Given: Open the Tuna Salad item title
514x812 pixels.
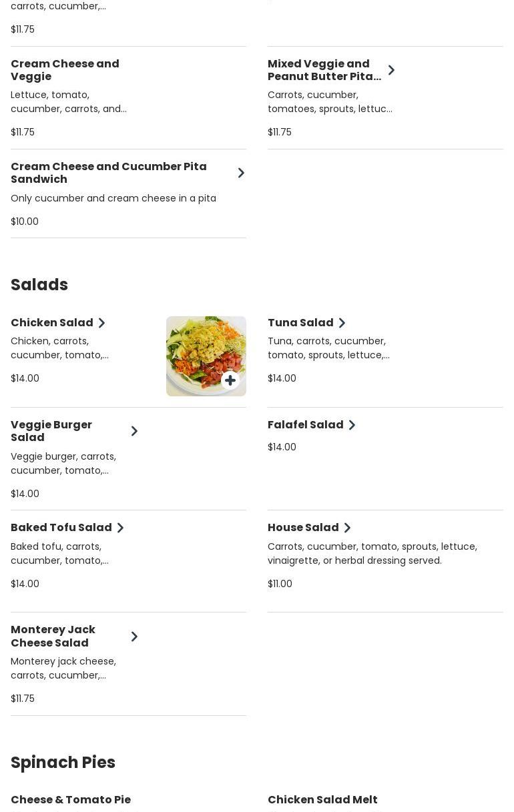Looking at the screenshot, I should tap(300, 323).
